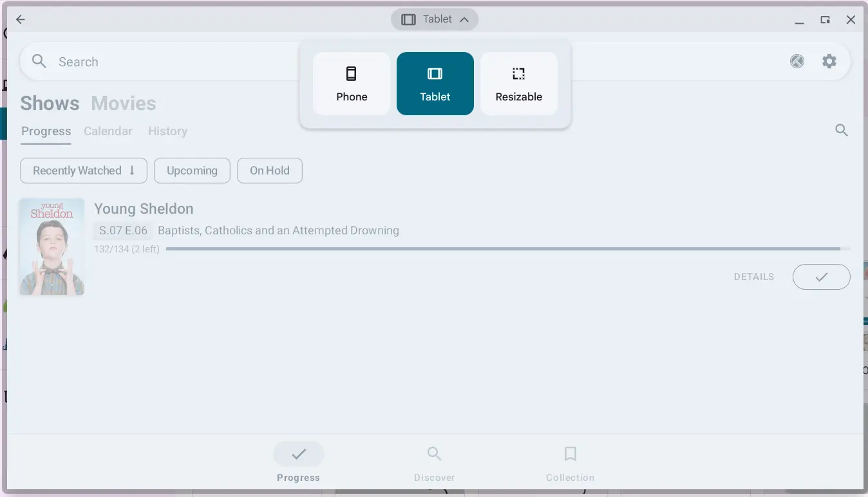868x497 pixels.
Task: Maximize the app window
Action: pos(825,20)
